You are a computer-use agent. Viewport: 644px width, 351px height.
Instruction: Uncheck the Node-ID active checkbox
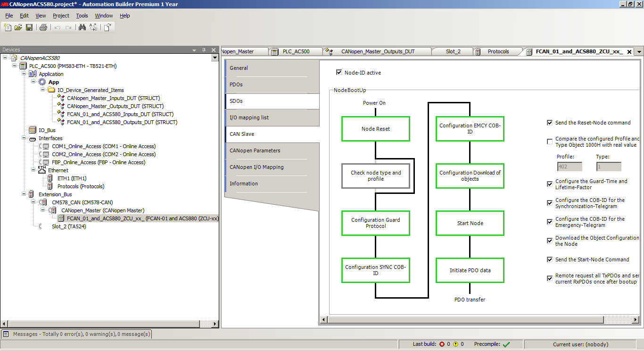(x=339, y=73)
